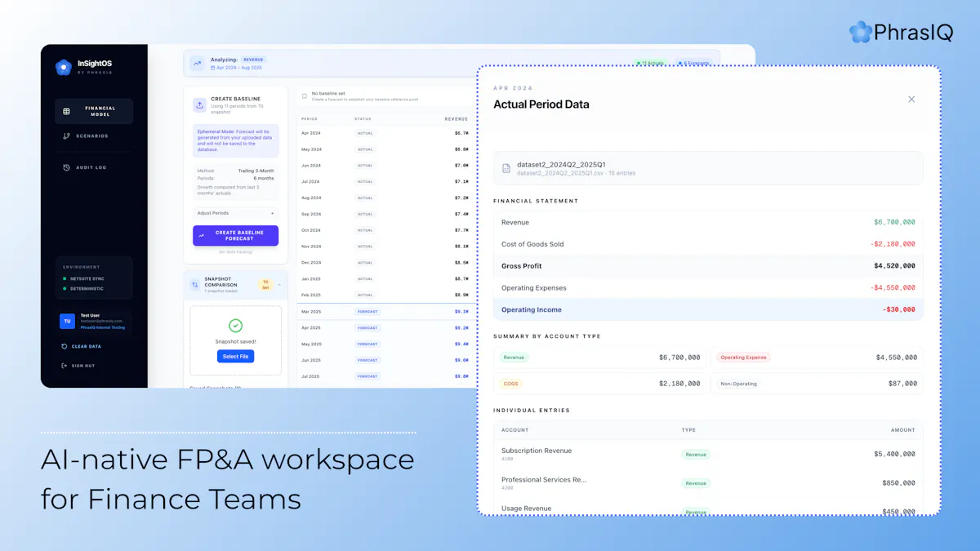980x551 pixels.
Task: Click the No baseline set bookmark icon
Action: tap(305, 96)
